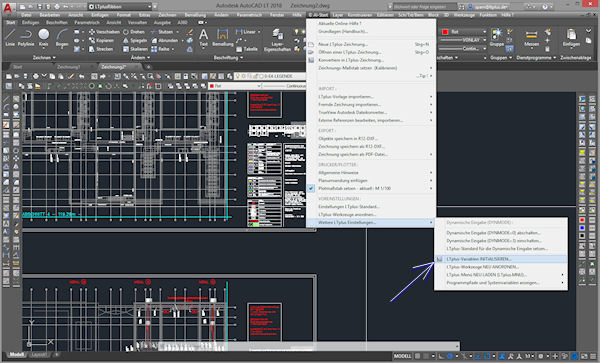This screenshot has height=363, width=600.
Task: Switch to the Zeichnung1 drawing tab
Action: (x=69, y=67)
